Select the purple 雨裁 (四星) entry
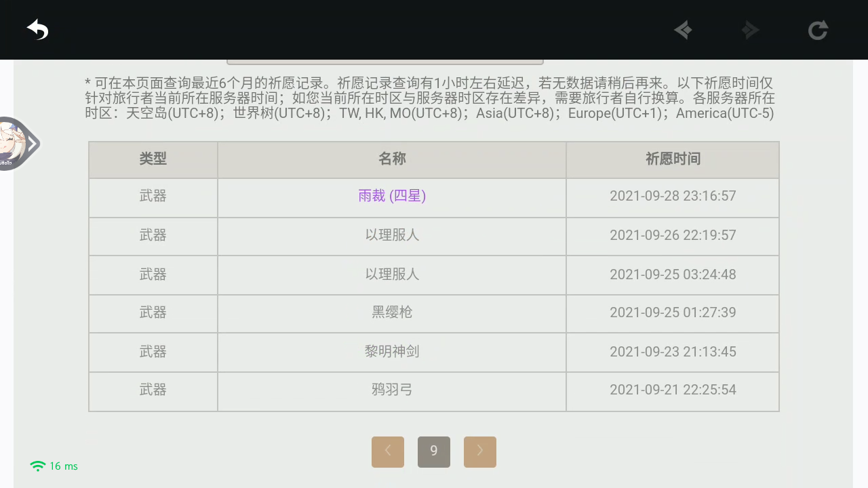This screenshot has height=488, width=868. pos(392,196)
